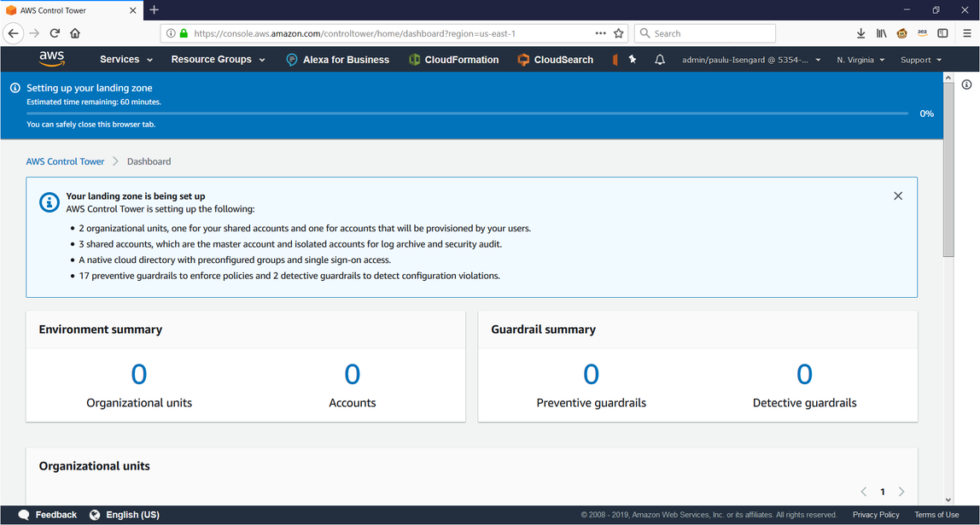Click 'Setting up your landing zone' banner title
Screen dimensions: 980x525
point(90,88)
